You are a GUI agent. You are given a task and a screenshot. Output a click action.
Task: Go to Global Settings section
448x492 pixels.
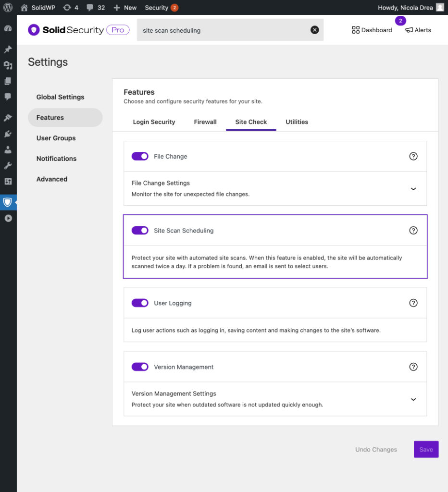(x=60, y=97)
